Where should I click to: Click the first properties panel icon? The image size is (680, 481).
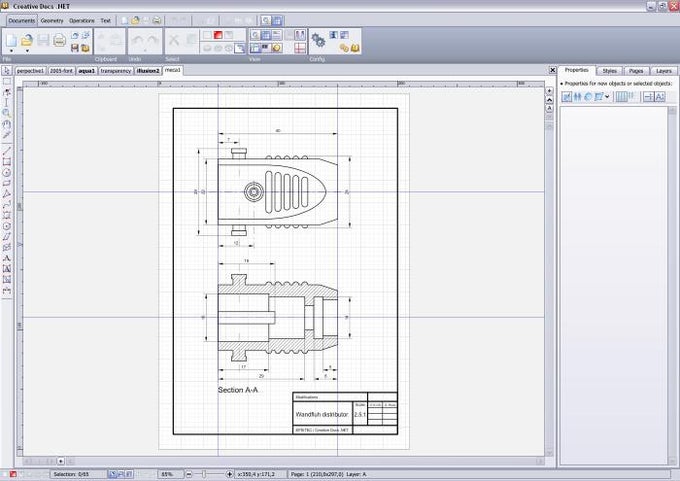[x=566, y=97]
